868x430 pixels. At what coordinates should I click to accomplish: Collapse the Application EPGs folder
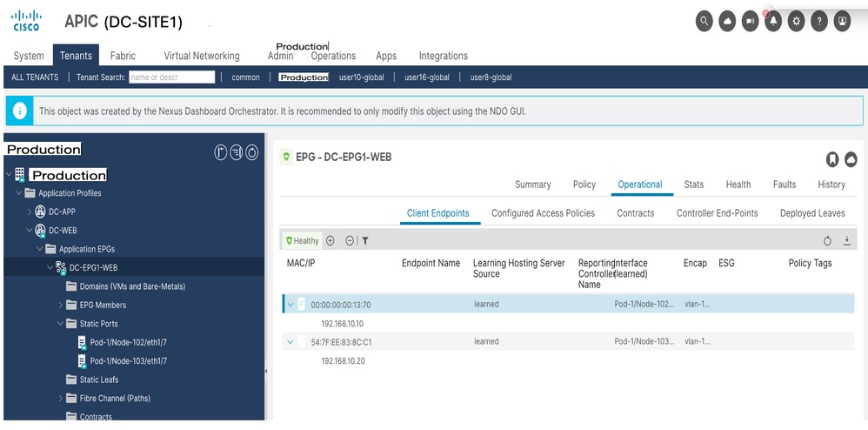pyautogui.click(x=40, y=249)
